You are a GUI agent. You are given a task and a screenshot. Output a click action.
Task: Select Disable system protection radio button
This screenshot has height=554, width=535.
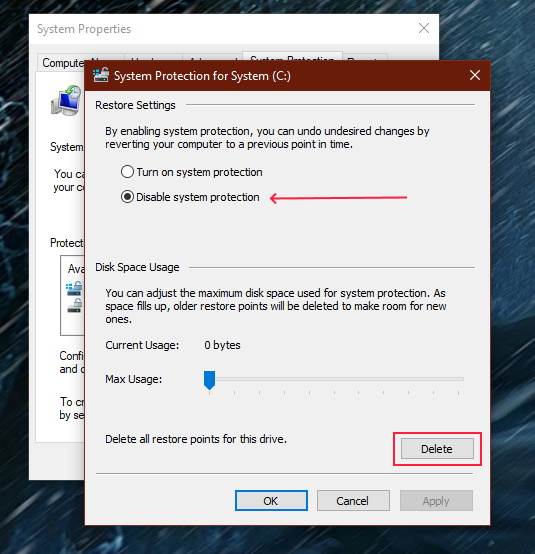click(127, 197)
